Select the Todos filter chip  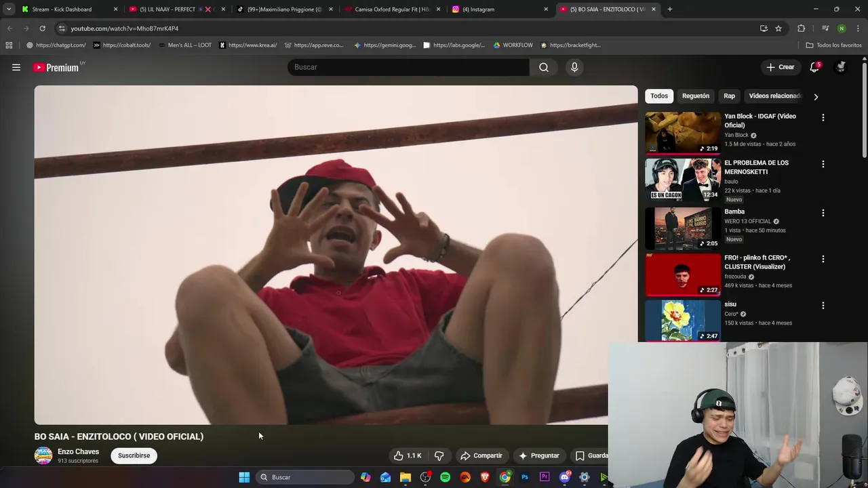coord(659,96)
